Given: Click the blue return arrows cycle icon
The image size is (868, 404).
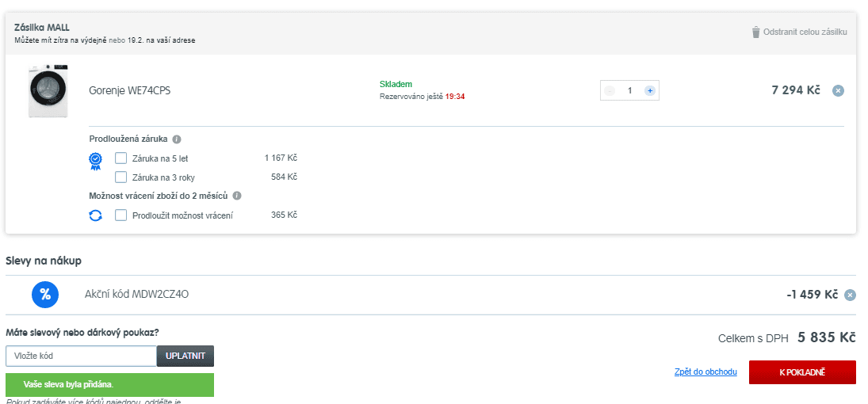Looking at the screenshot, I should tap(96, 215).
